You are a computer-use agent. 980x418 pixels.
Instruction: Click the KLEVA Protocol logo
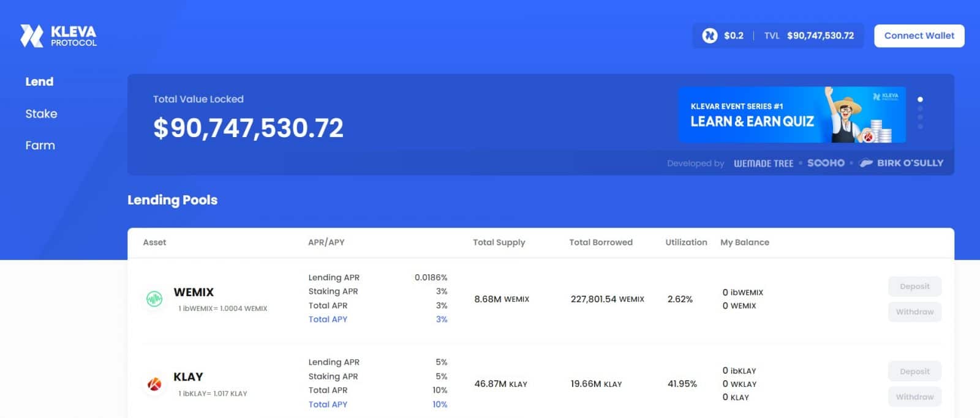[58, 36]
